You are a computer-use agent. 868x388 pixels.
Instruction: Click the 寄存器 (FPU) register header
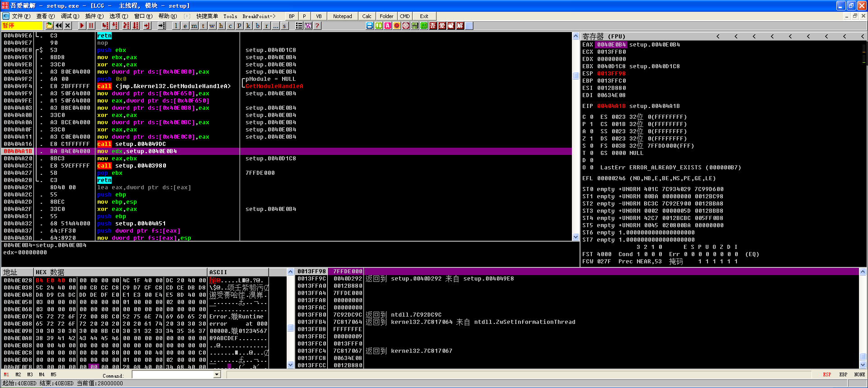click(x=604, y=36)
